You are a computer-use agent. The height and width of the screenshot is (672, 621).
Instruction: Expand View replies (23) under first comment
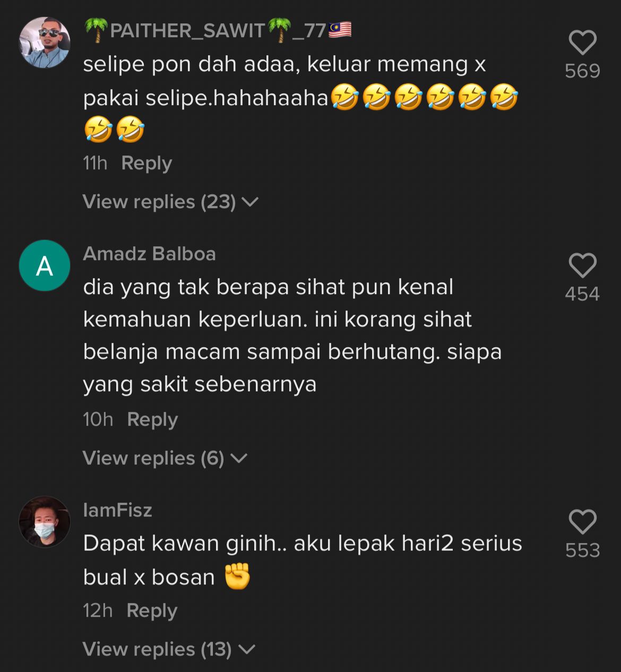tap(170, 202)
